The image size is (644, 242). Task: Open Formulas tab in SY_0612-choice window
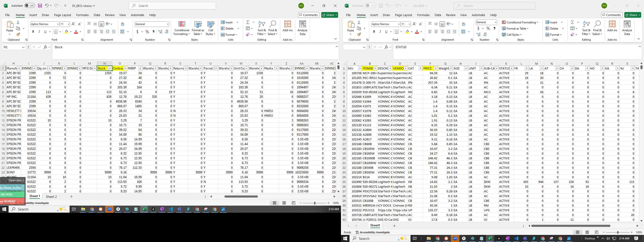tap(82, 15)
